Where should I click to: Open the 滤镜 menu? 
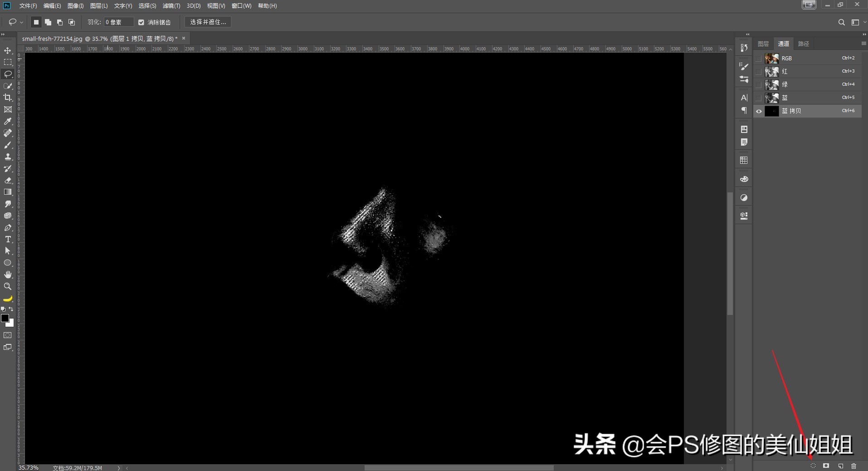pyautogui.click(x=171, y=6)
